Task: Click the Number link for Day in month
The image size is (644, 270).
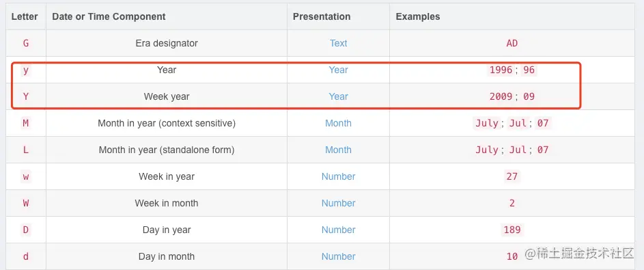Action: click(x=338, y=256)
